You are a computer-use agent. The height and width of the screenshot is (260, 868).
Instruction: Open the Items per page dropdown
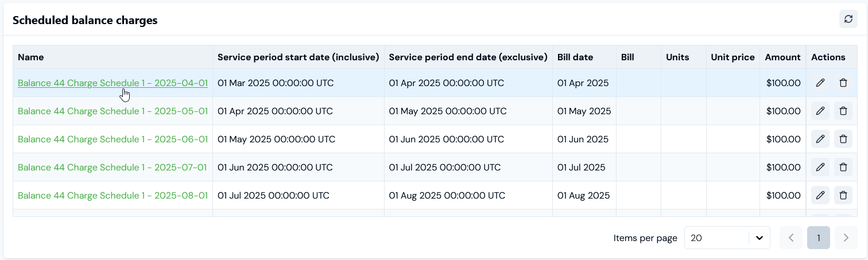click(727, 238)
